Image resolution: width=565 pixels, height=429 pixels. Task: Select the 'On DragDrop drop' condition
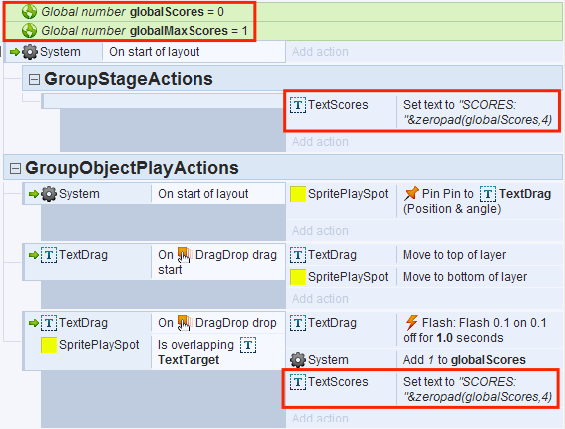tap(217, 323)
